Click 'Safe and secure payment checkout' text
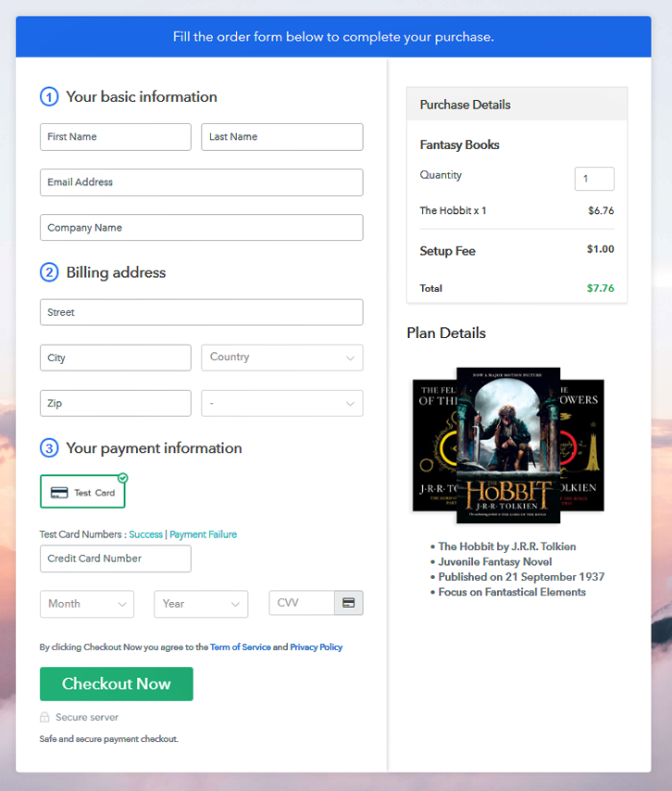This screenshot has width=672, height=791. 109,739
